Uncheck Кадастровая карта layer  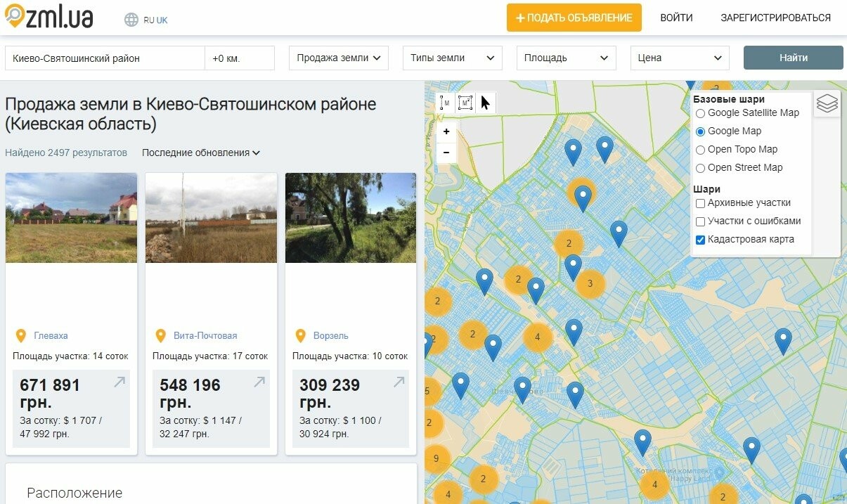tap(700, 240)
